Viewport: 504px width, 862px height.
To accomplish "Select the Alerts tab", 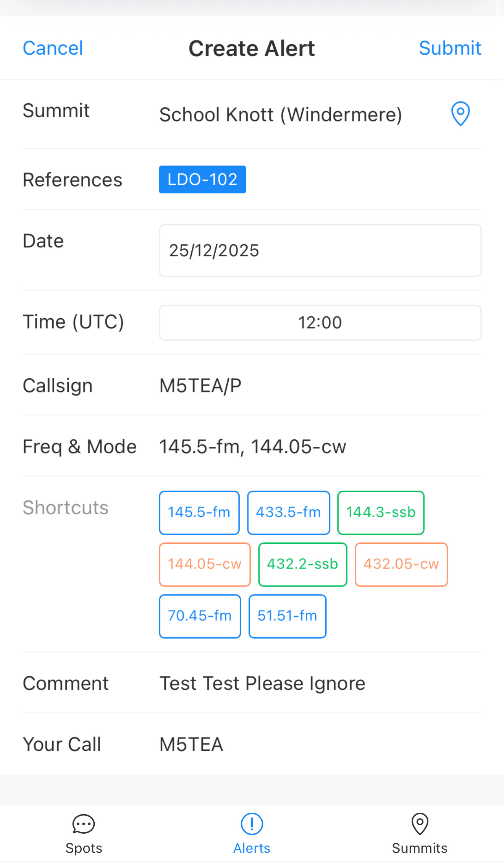I will [x=252, y=834].
